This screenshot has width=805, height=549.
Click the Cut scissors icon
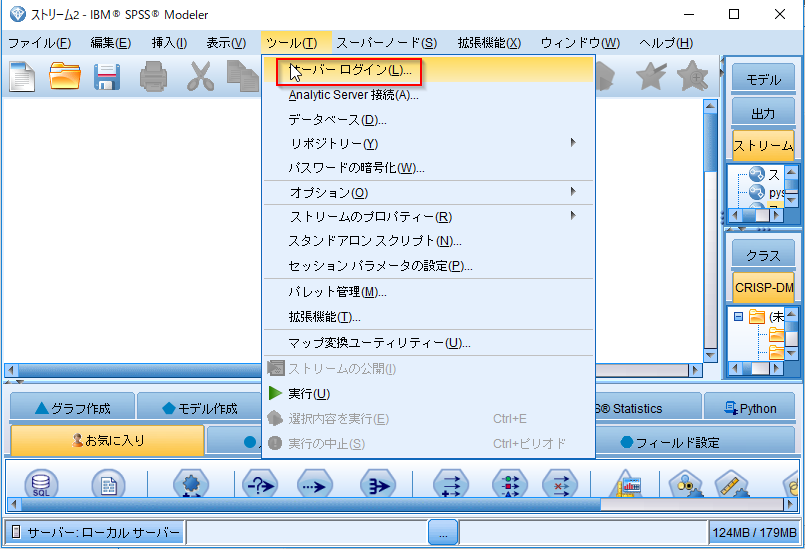coord(200,77)
